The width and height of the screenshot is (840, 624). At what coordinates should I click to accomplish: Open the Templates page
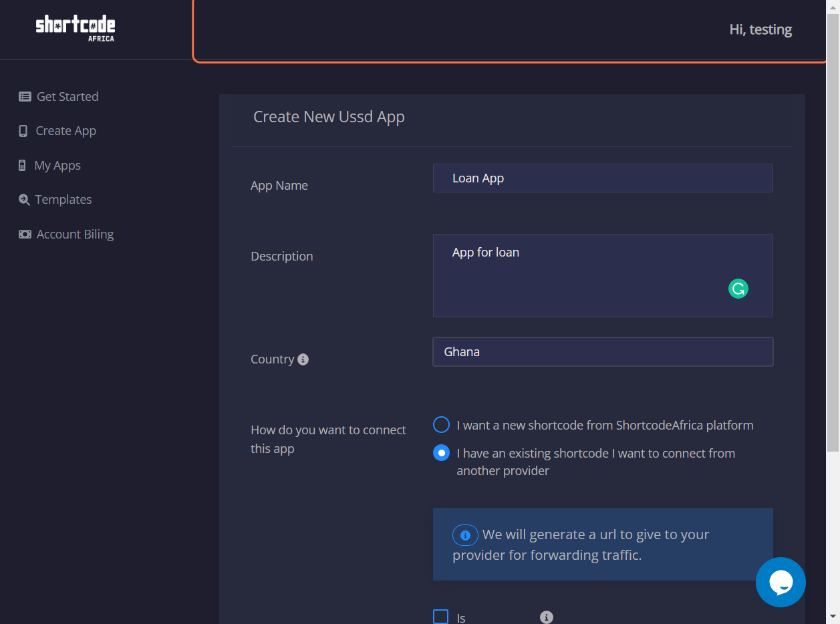[x=55, y=200]
